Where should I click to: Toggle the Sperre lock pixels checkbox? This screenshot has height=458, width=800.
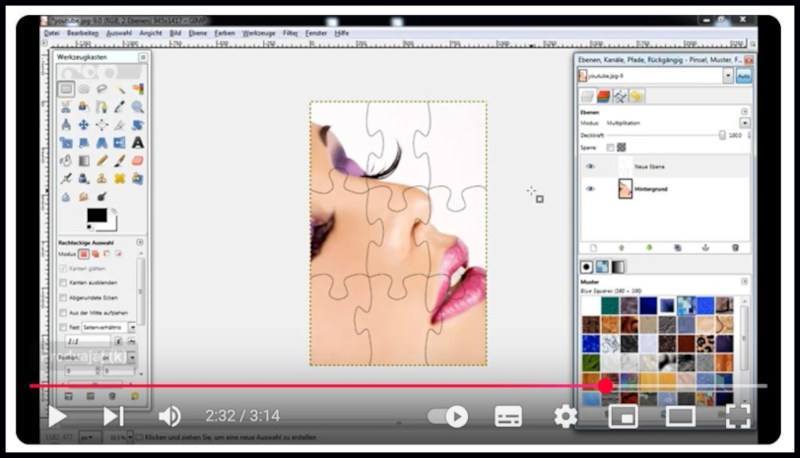point(610,147)
